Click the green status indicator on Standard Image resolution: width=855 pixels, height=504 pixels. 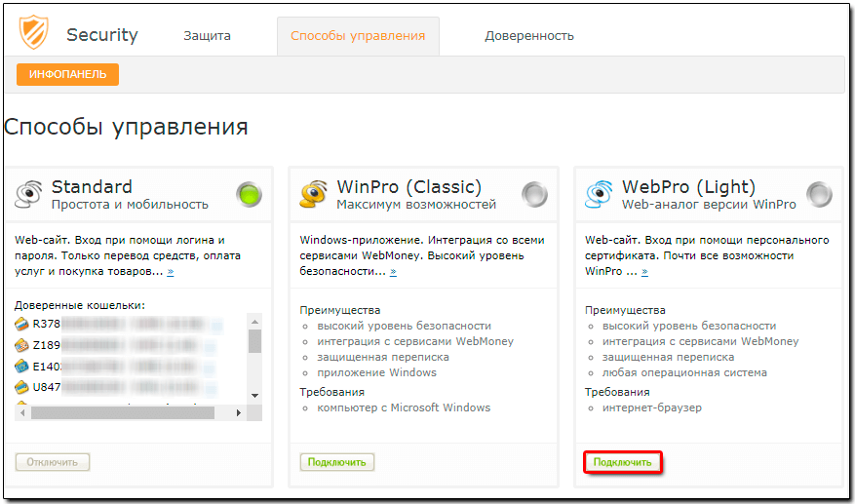250,195
